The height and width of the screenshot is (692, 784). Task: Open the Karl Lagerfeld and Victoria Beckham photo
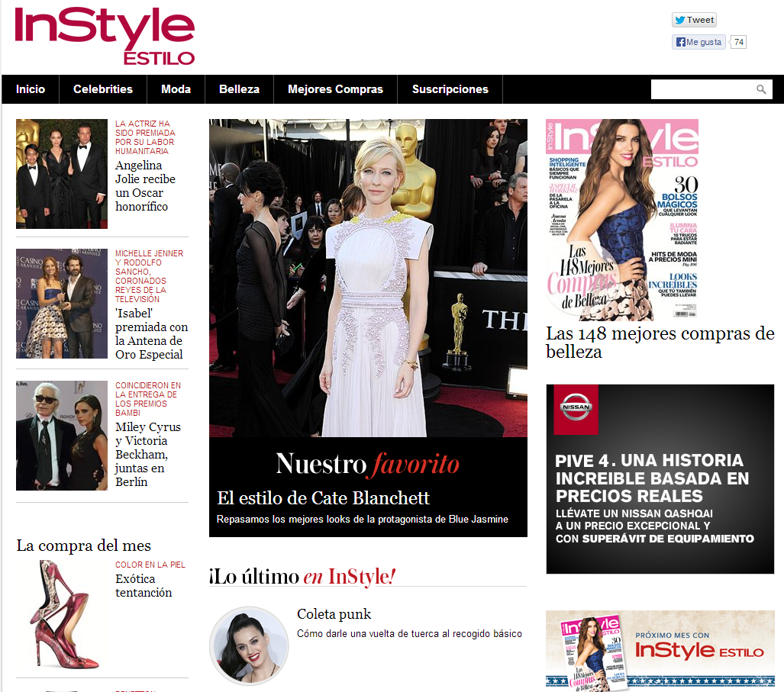pyautogui.click(x=62, y=435)
